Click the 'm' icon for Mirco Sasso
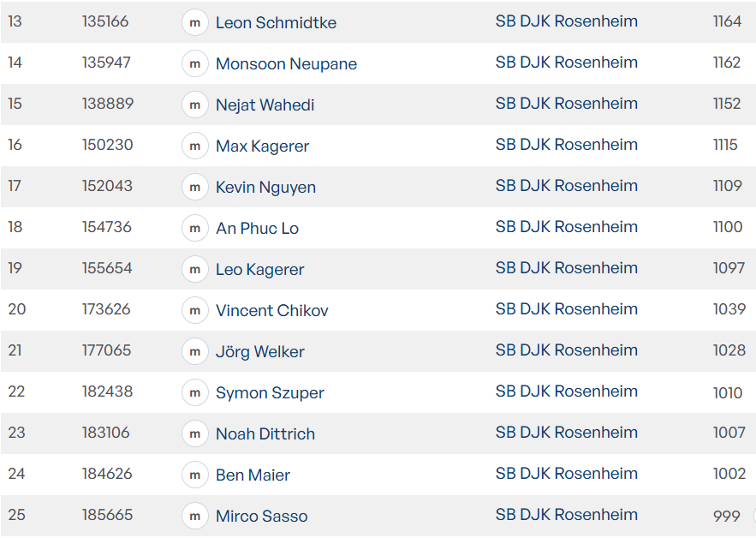Screen dimensions: 756x538 (x=195, y=517)
